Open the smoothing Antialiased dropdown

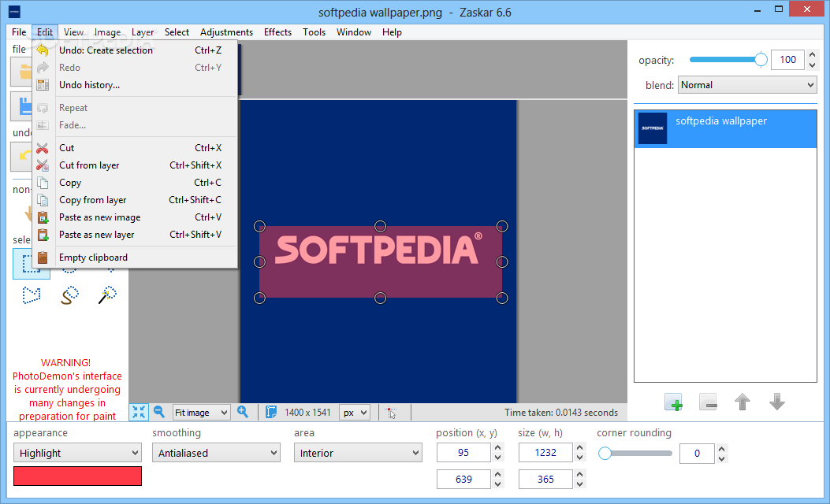coord(216,454)
